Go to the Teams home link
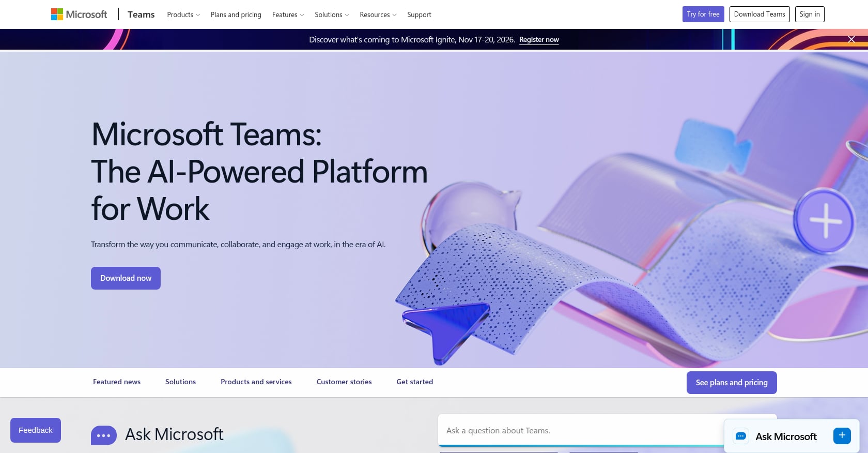The height and width of the screenshot is (453, 868). [141, 14]
